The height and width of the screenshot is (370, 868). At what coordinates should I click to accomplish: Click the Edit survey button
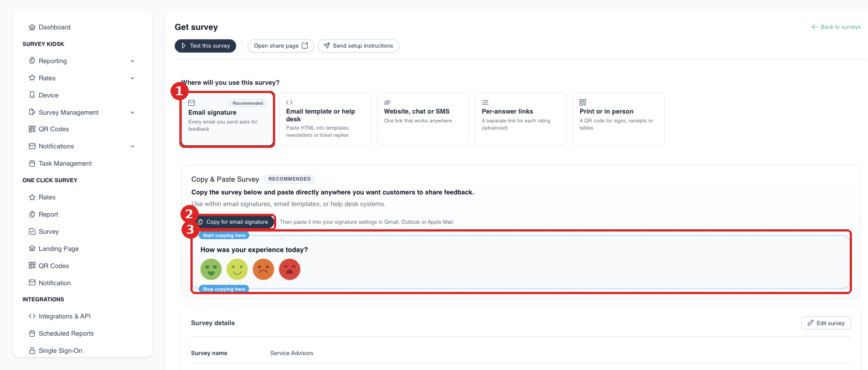[826, 323]
